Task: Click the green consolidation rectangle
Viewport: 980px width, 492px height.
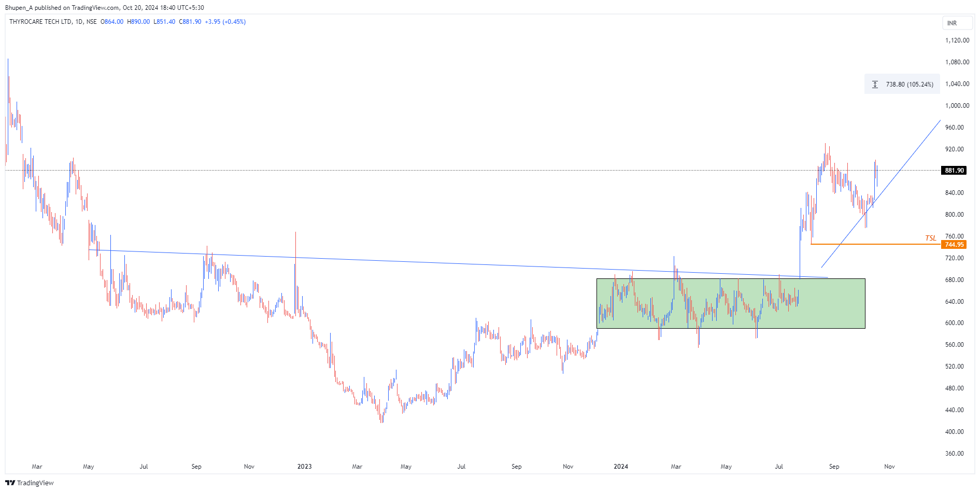Action: tap(731, 303)
